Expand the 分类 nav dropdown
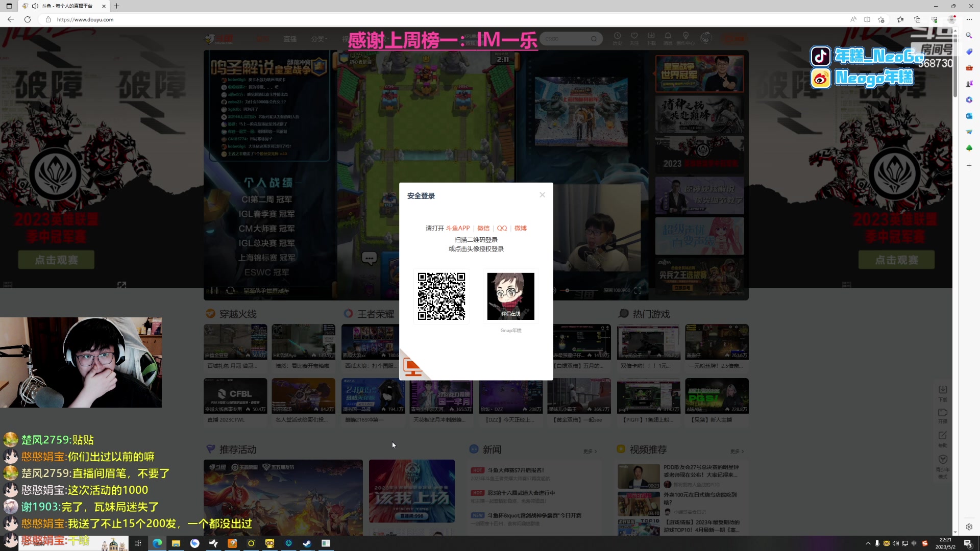Image resolution: width=980 pixels, height=551 pixels. click(319, 39)
